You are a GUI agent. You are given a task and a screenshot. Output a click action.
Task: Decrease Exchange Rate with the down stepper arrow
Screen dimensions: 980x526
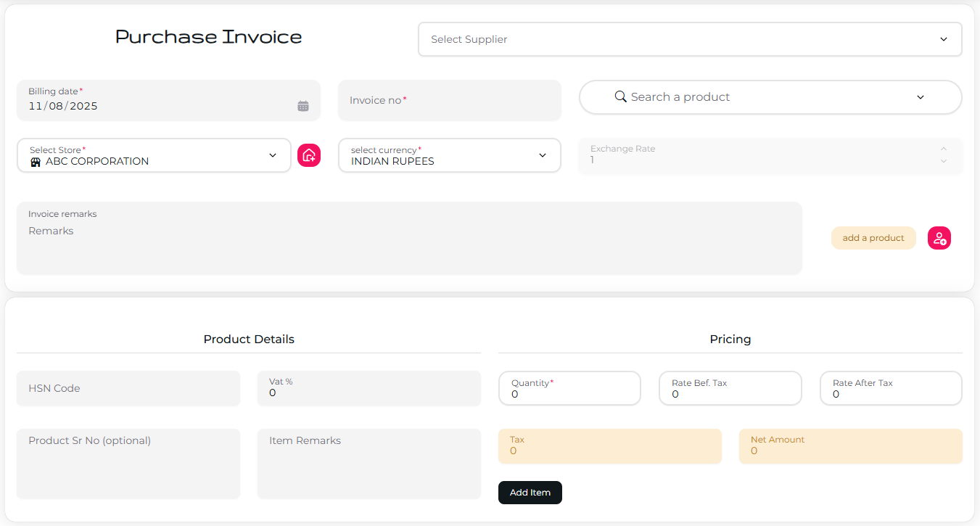point(944,161)
